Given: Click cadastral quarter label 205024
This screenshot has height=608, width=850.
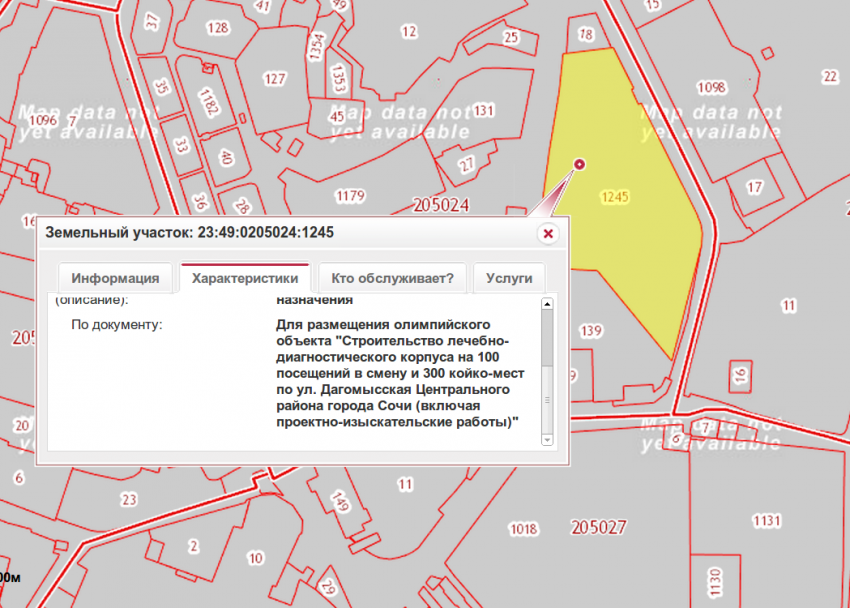Looking at the screenshot, I should coord(440,205).
